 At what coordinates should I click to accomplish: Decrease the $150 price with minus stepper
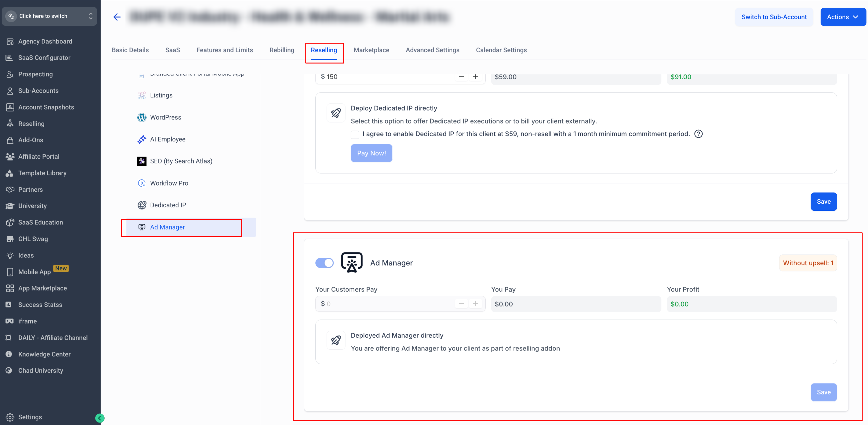click(461, 77)
